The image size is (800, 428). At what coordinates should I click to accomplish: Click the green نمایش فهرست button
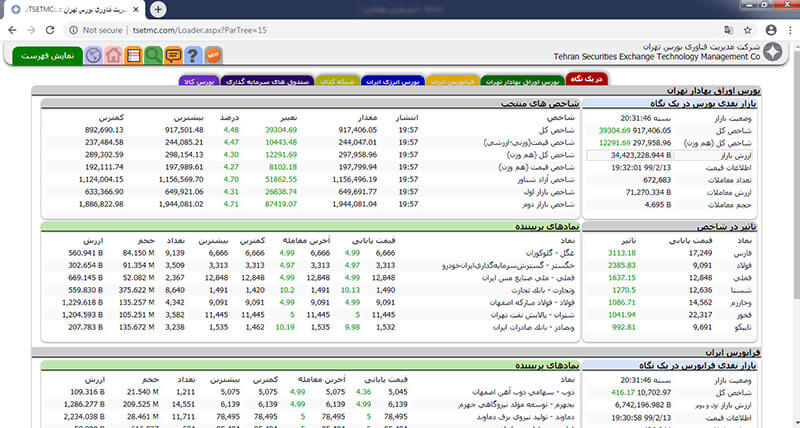coord(47,56)
